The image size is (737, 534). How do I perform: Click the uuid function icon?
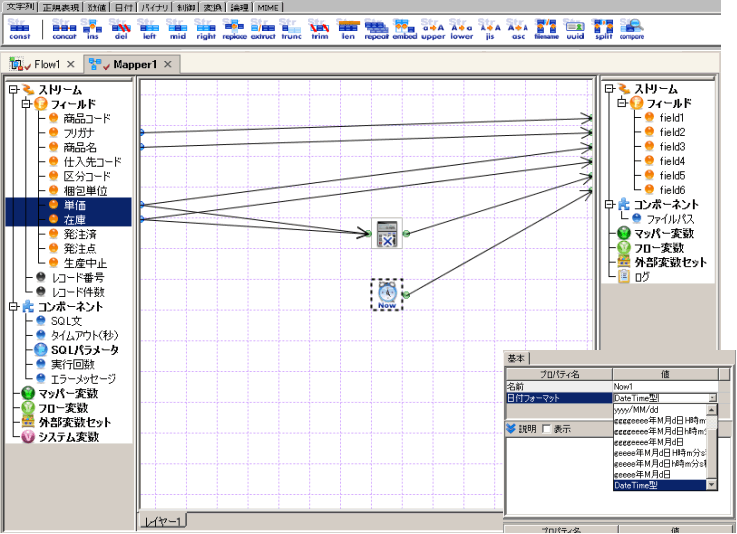coord(574,28)
